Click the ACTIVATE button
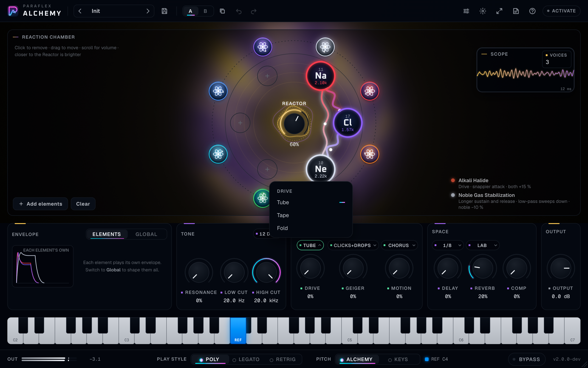 pos(561,11)
